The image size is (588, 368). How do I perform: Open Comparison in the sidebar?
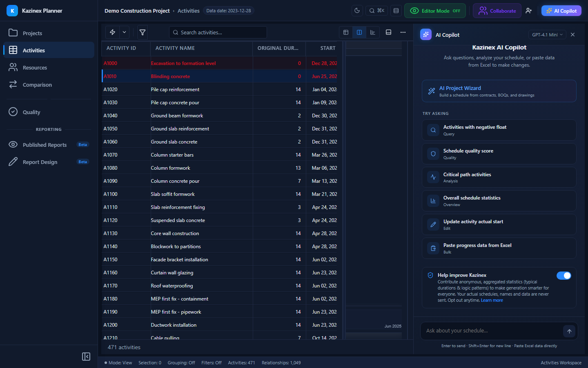coord(49,85)
